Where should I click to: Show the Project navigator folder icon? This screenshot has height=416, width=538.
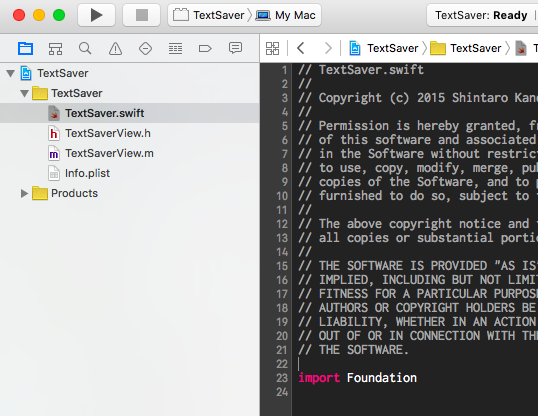[25, 48]
